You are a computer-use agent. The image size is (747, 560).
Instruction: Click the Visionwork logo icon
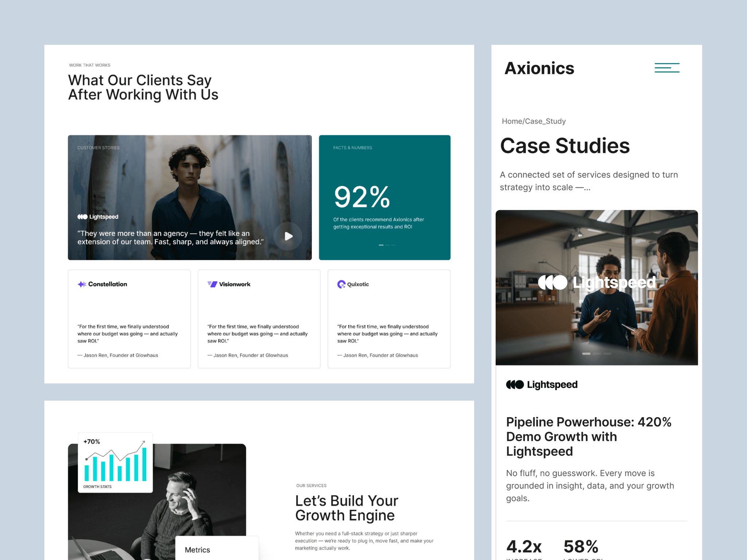click(212, 284)
